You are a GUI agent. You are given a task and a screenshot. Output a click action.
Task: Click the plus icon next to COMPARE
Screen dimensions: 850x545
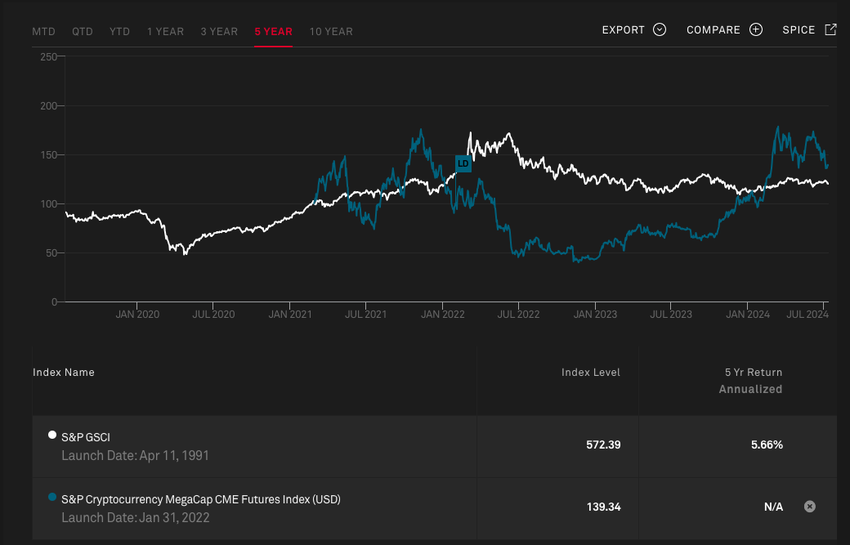point(756,30)
